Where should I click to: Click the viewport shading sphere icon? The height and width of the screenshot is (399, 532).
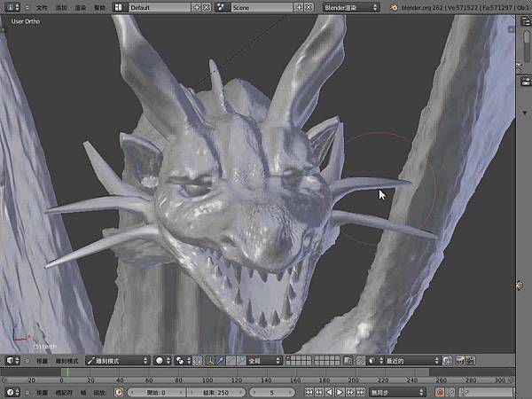[x=160, y=361]
